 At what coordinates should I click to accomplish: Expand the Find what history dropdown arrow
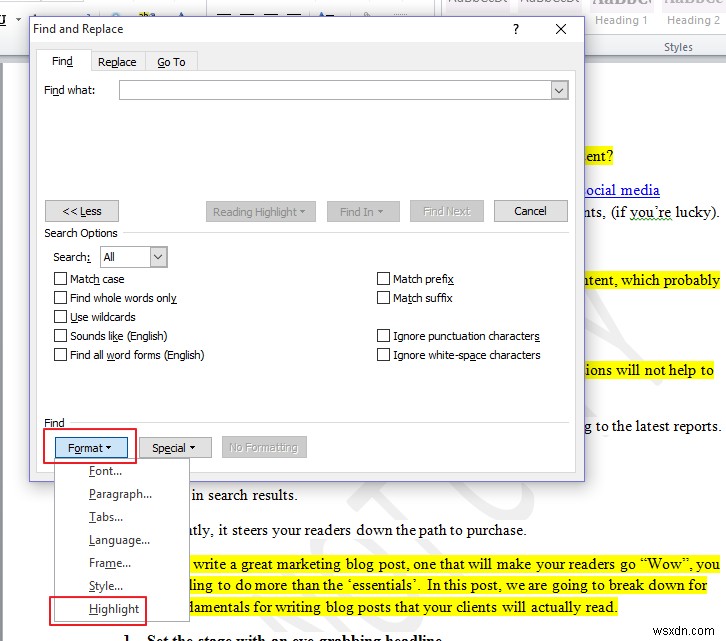(559, 90)
